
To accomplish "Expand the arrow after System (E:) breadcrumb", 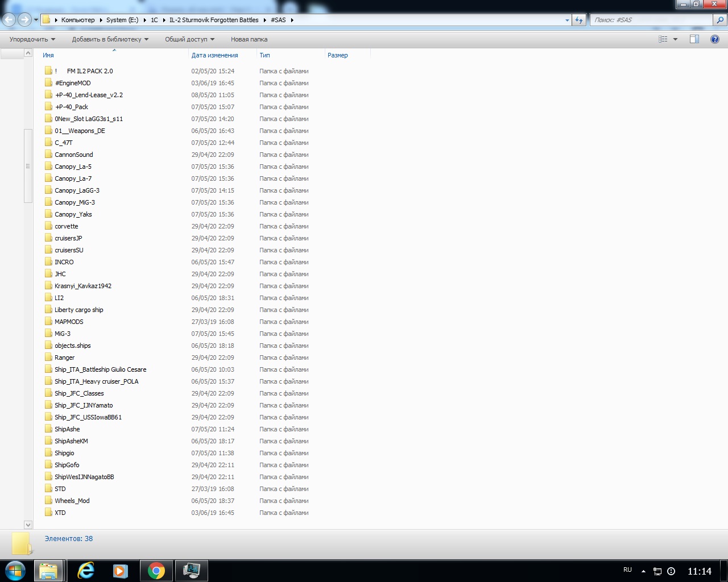I will 144,20.
